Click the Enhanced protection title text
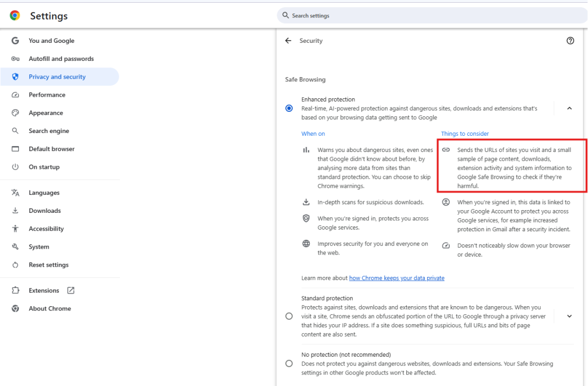Screen dimensions: 588x386 (x=328, y=99)
